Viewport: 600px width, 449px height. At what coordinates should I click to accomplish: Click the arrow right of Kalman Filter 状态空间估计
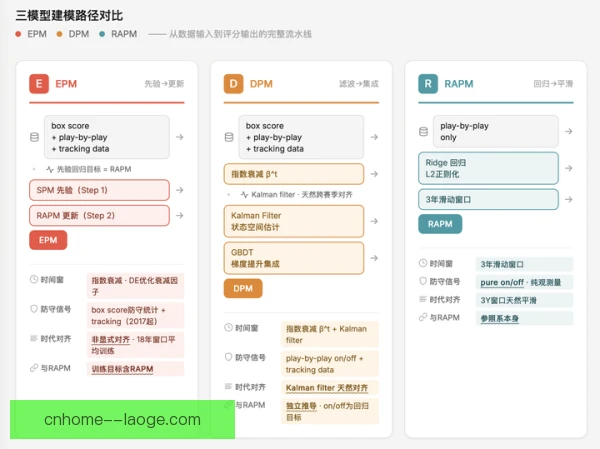[374, 221]
